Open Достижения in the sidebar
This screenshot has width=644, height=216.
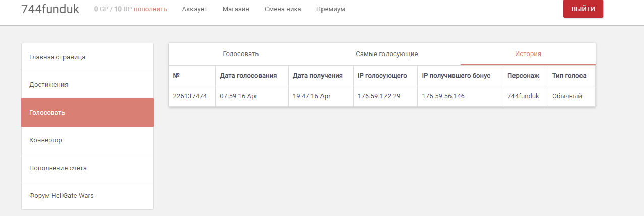87,85
